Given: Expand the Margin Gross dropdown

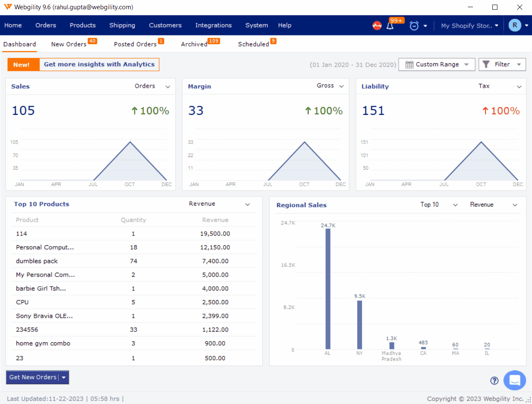Looking at the screenshot, I should (x=341, y=86).
